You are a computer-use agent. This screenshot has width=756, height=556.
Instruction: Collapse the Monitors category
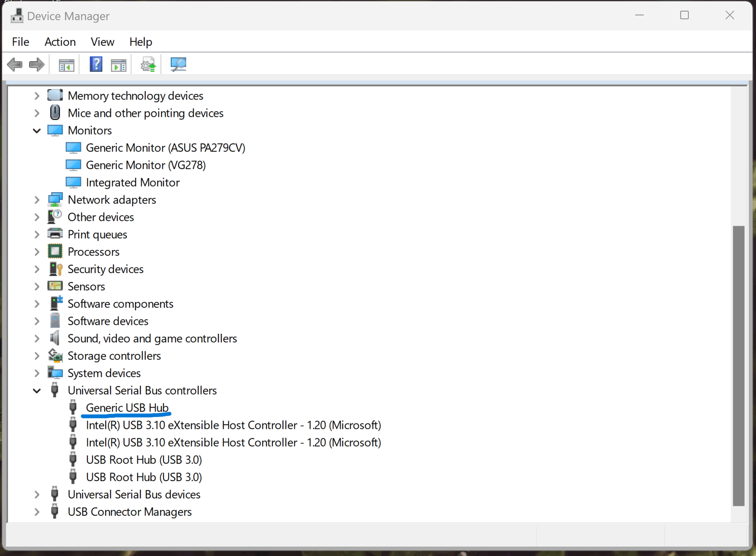click(x=36, y=130)
